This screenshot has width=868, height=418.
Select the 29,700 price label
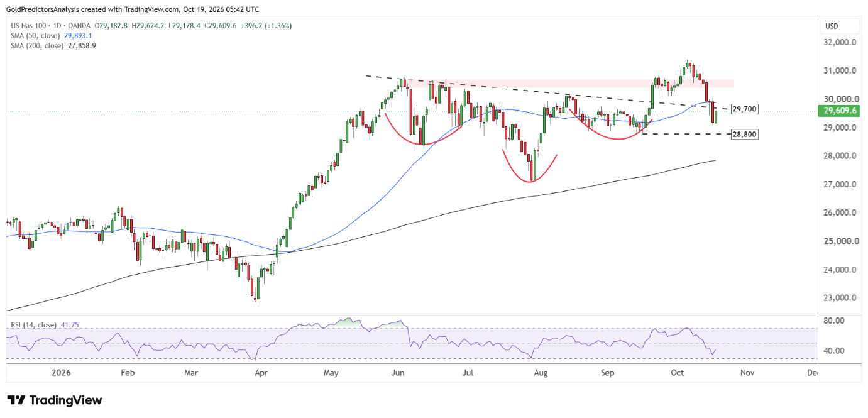[x=745, y=109]
